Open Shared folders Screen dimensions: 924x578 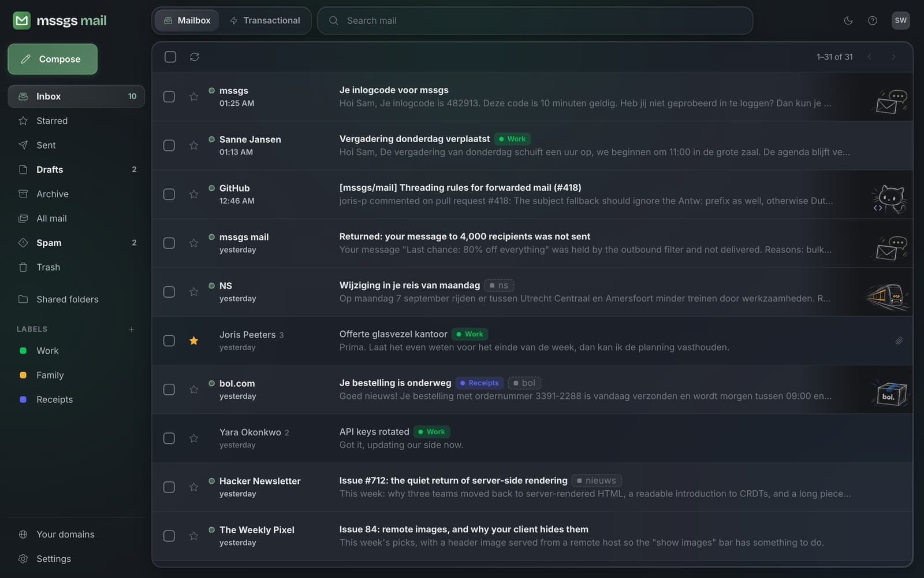click(76, 299)
